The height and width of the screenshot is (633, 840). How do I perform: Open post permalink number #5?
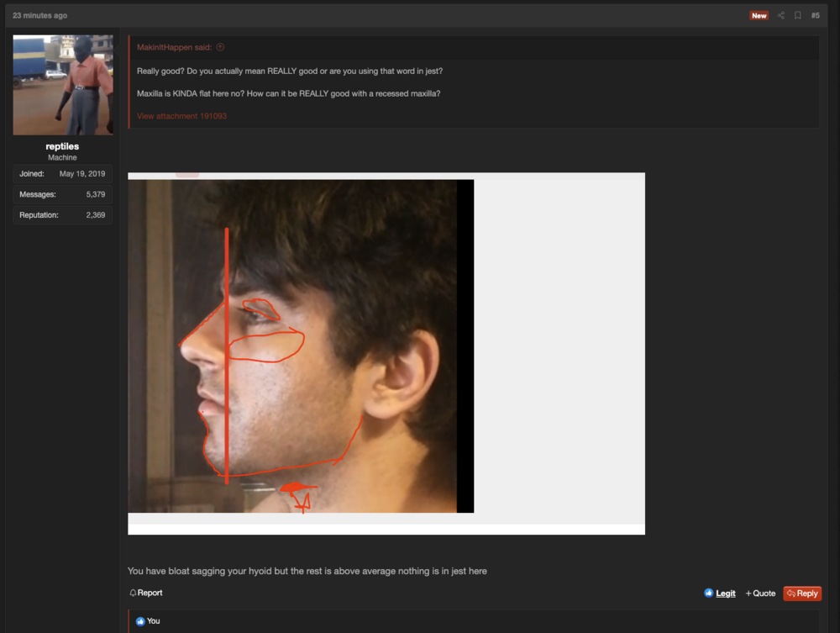tap(815, 15)
